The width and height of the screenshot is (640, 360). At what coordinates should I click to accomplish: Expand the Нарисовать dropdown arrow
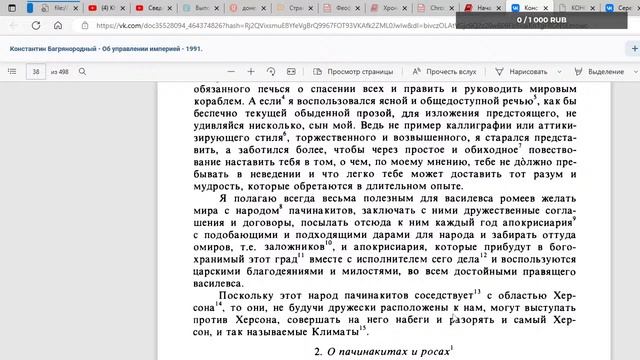[x=559, y=71]
